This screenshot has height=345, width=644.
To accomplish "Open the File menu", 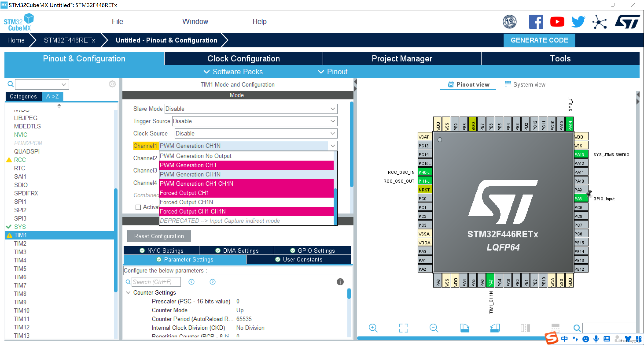I will 117,22.
